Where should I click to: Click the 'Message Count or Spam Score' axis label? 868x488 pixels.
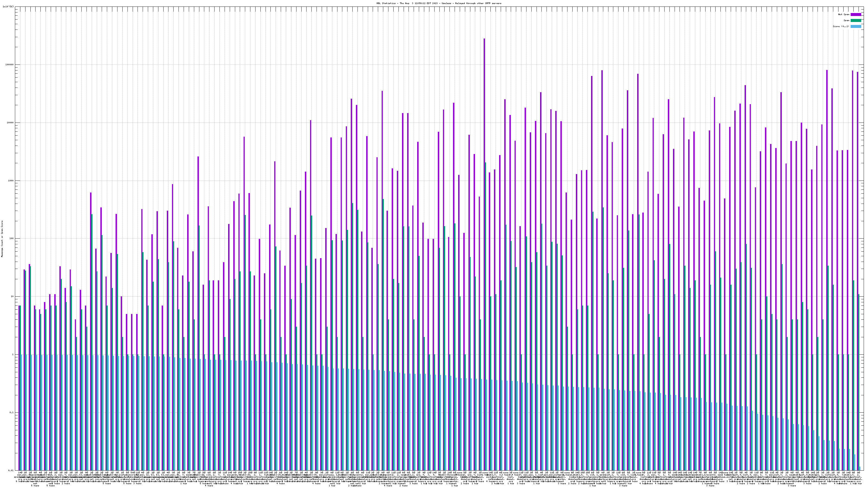[2, 239]
